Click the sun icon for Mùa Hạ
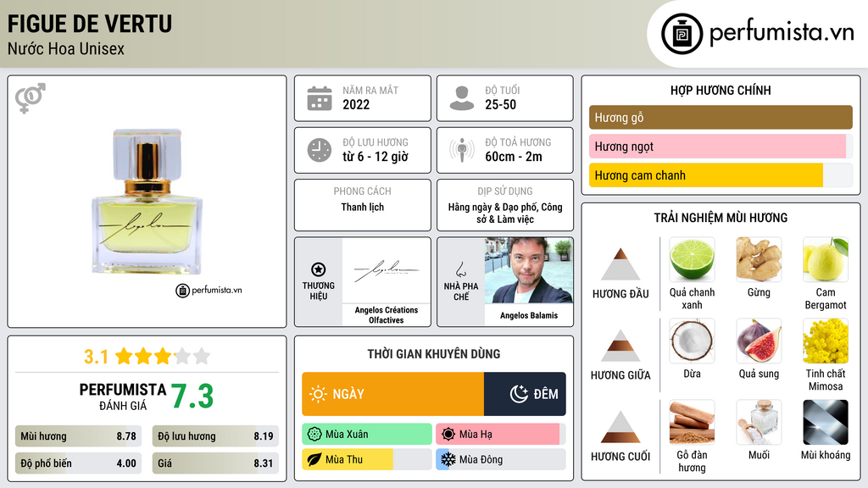 (x=448, y=435)
